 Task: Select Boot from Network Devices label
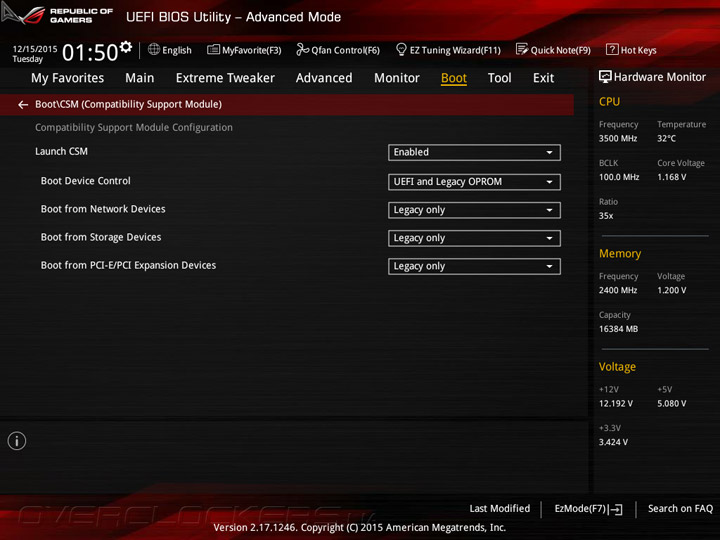[103, 209]
